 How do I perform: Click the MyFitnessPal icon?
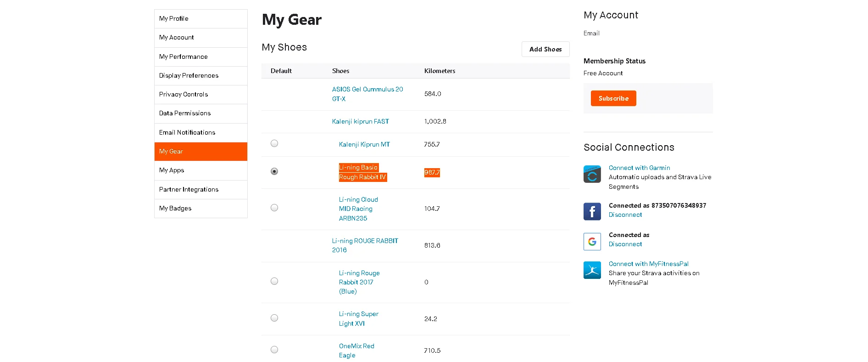[x=592, y=270]
